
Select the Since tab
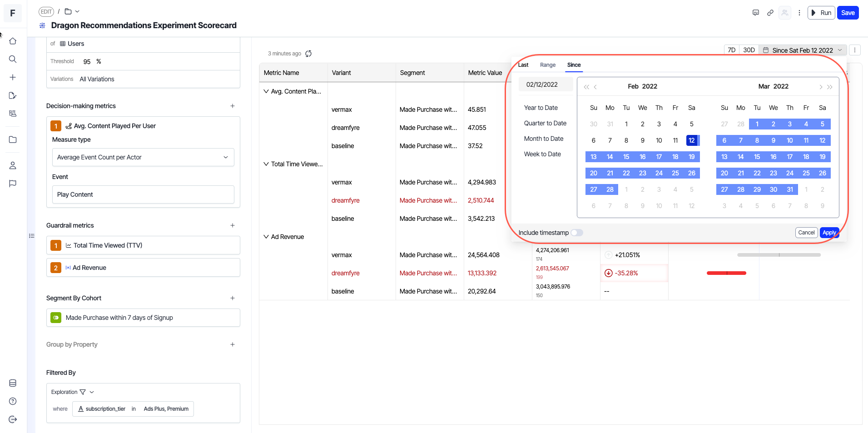(574, 65)
